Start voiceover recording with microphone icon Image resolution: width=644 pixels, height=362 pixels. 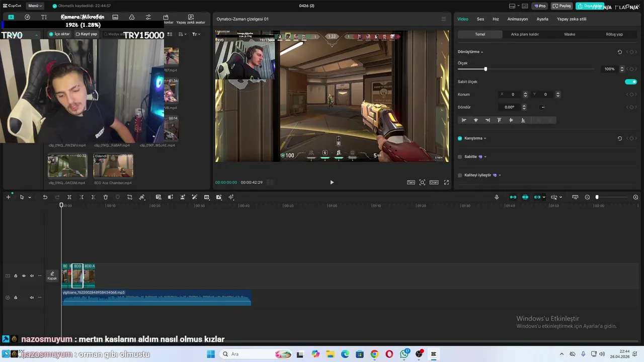(x=497, y=197)
